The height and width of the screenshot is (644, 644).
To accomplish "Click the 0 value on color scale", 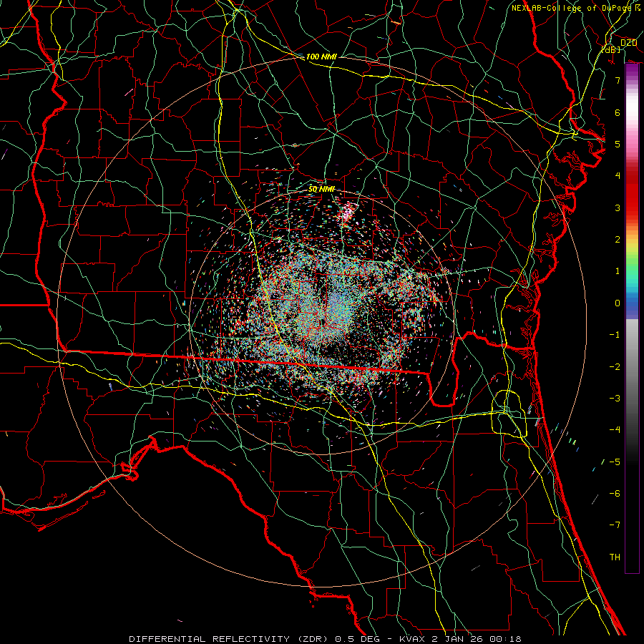I will click(618, 303).
